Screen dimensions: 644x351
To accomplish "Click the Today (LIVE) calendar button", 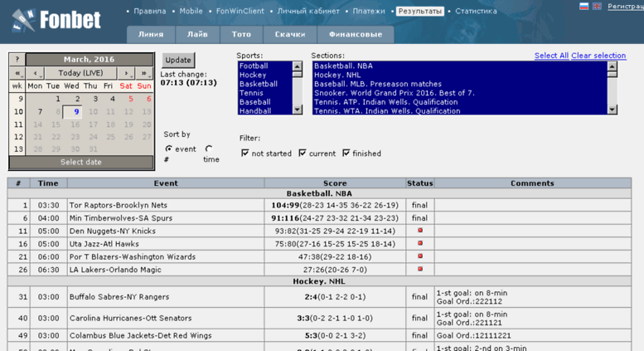I will click(x=81, y=73).
